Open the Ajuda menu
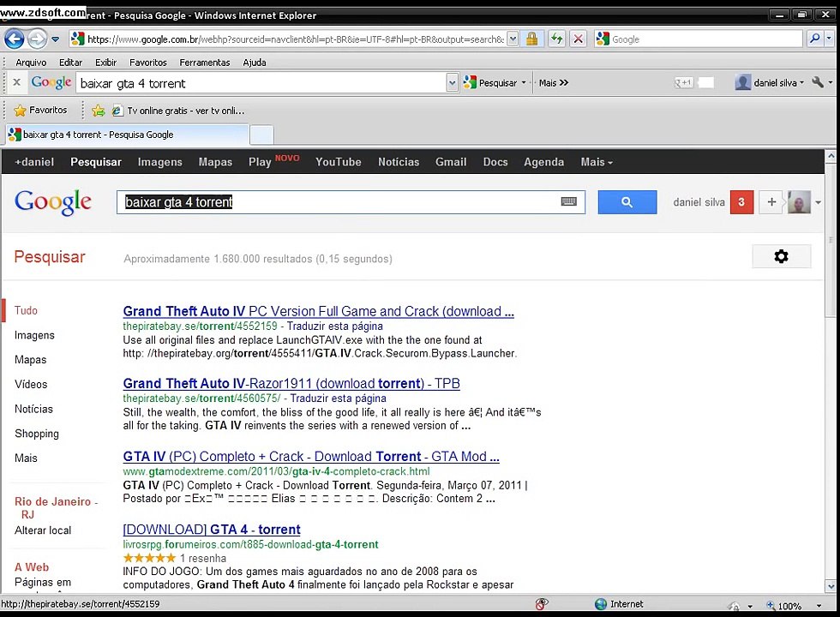Screen dimensions: 840x617 tap(255, 62)
